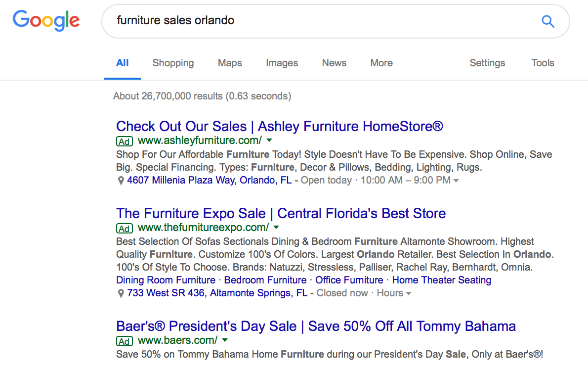
Task: Switch to the Shopping tab
Action: click(x=173, y=63)
